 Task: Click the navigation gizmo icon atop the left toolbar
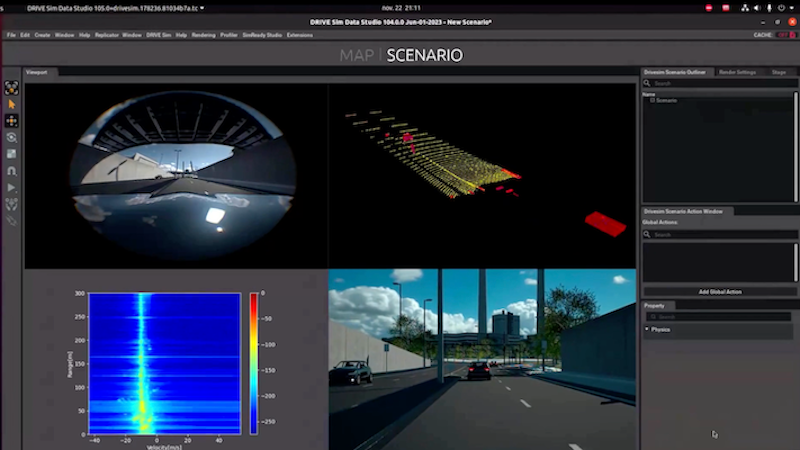[11, 88]
